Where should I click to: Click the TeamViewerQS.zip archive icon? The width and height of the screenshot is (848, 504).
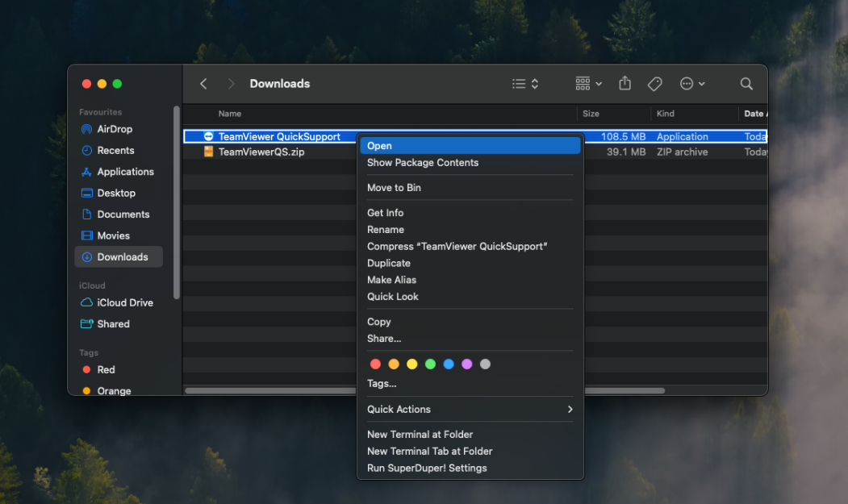pyautogui.click(x=208, y=152)
